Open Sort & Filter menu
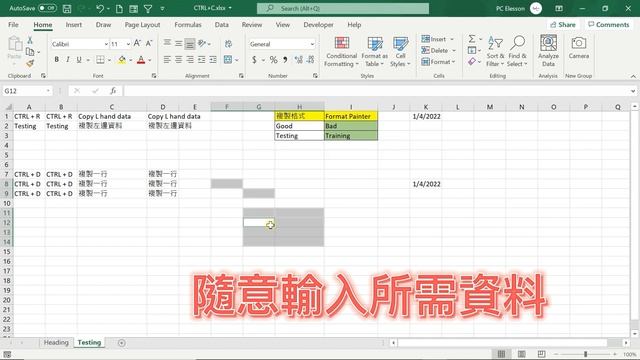 click(x=495, y=51)
